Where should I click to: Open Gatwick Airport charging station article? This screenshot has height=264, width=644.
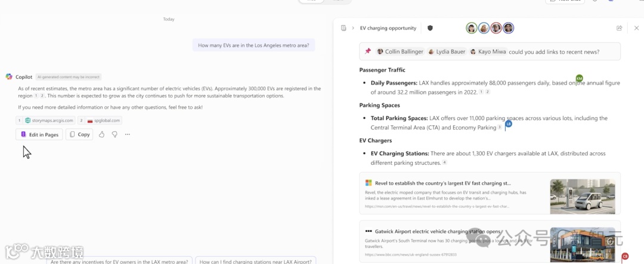[490, 242]
